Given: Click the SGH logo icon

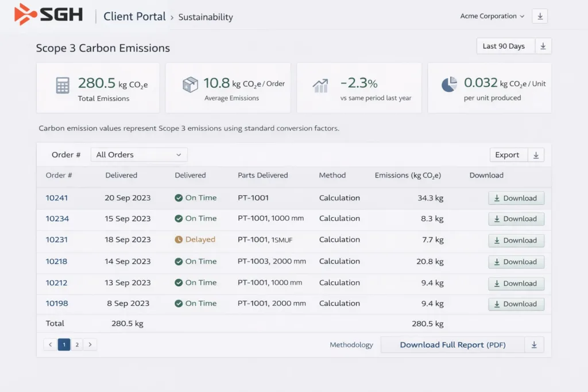Looking at the screenshot, I should coord(25,14).
